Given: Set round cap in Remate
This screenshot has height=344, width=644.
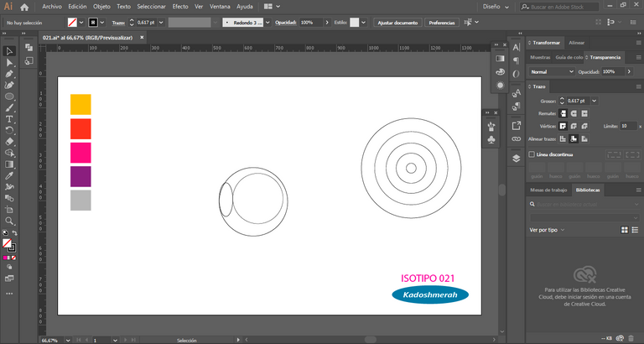Looking at the screenshot, I should tap(574, 113).
